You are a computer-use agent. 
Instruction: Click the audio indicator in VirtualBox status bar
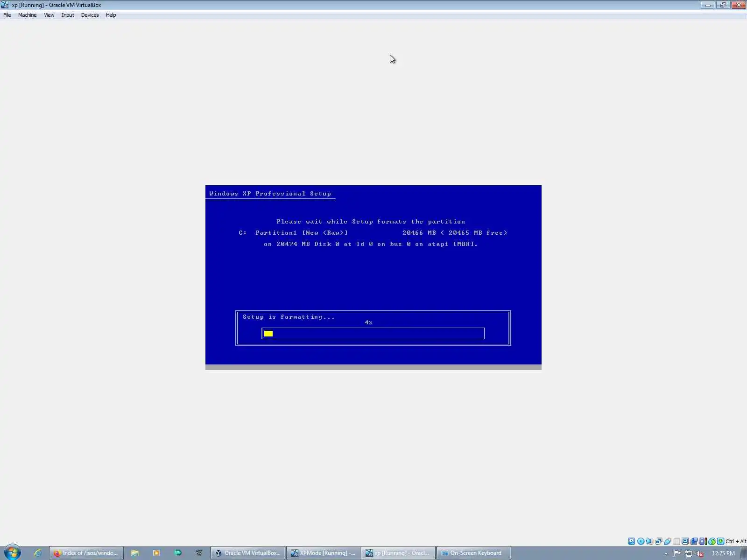[x=649, y=541]
